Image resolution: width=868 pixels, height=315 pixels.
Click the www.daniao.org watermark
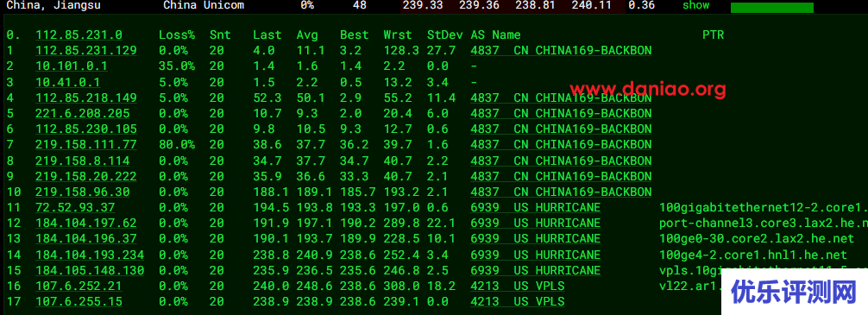[648, 89]
